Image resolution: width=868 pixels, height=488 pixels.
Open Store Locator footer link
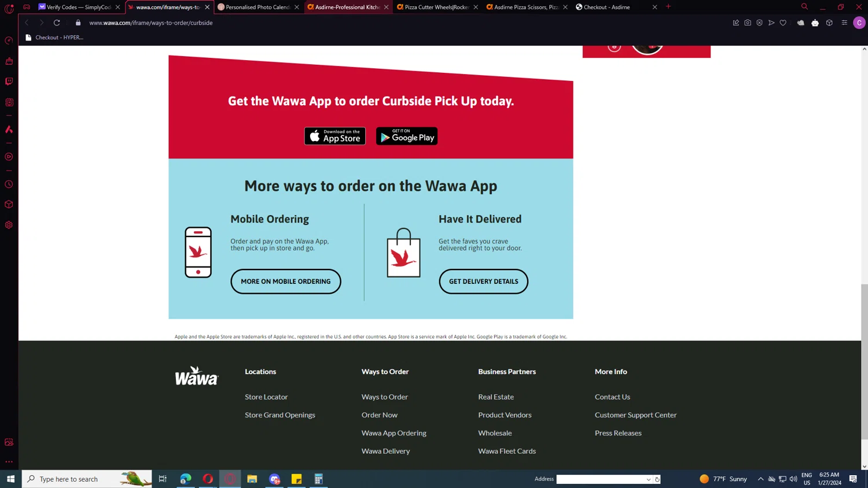tap(266, 397)
